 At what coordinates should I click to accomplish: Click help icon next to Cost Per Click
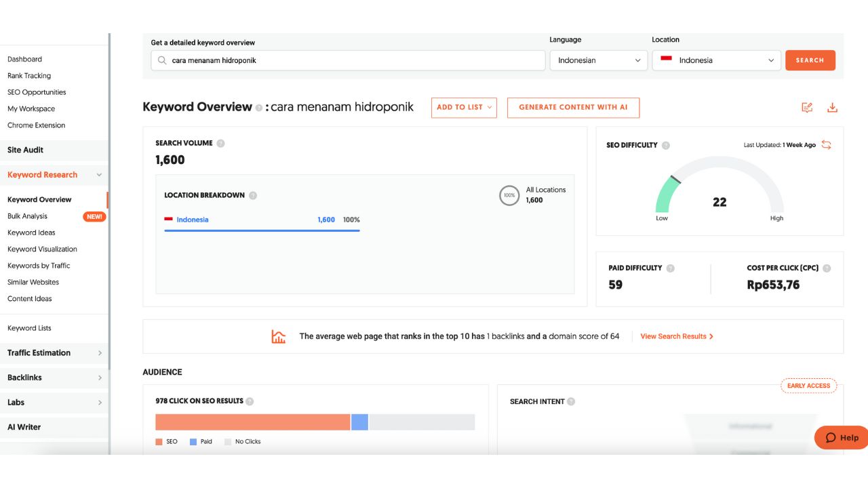point(827,268)
